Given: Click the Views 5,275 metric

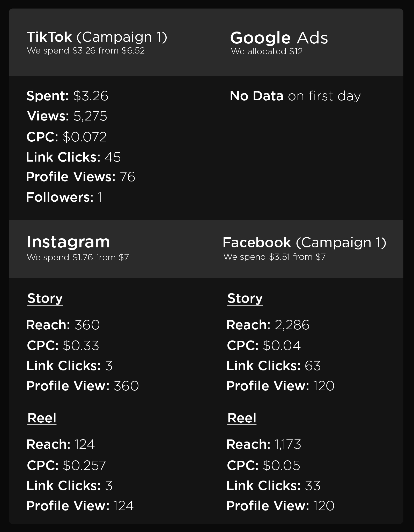Looking at the screenshot, I should (x=67, y=116).
